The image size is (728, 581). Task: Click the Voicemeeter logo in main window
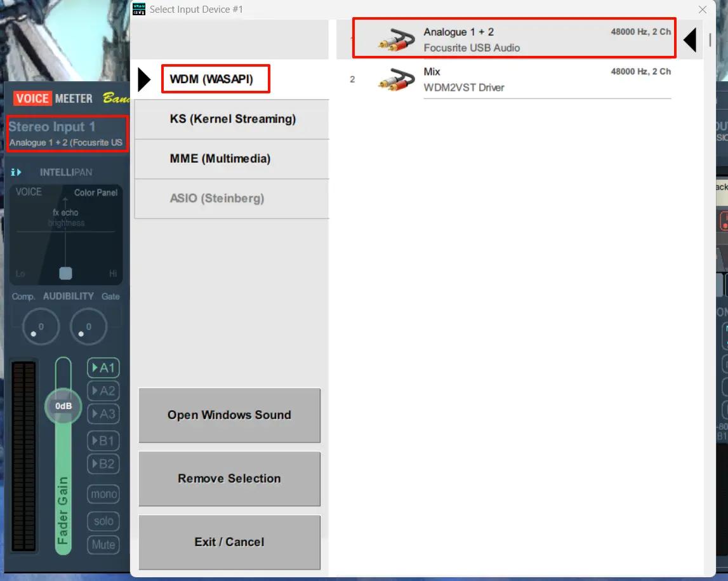[53, 98]
